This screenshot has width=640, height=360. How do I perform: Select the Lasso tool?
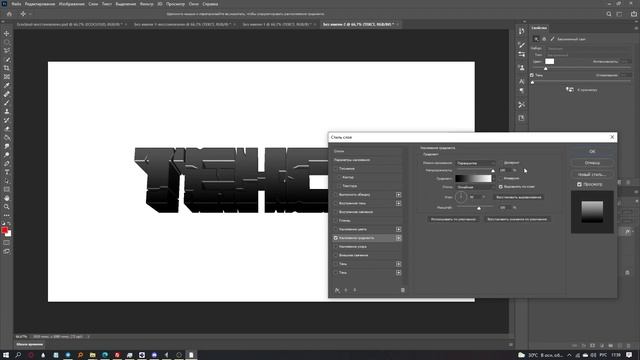7,51
